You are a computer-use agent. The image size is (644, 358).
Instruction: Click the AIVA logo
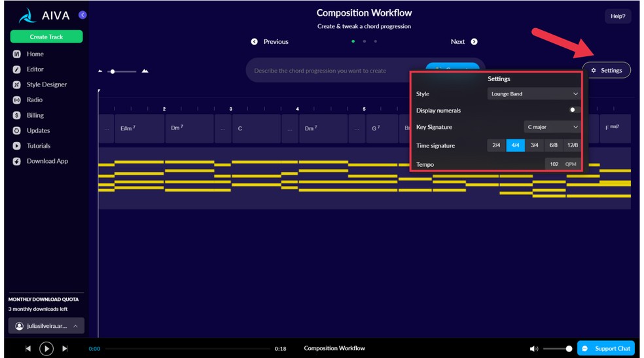click(44, 16)
